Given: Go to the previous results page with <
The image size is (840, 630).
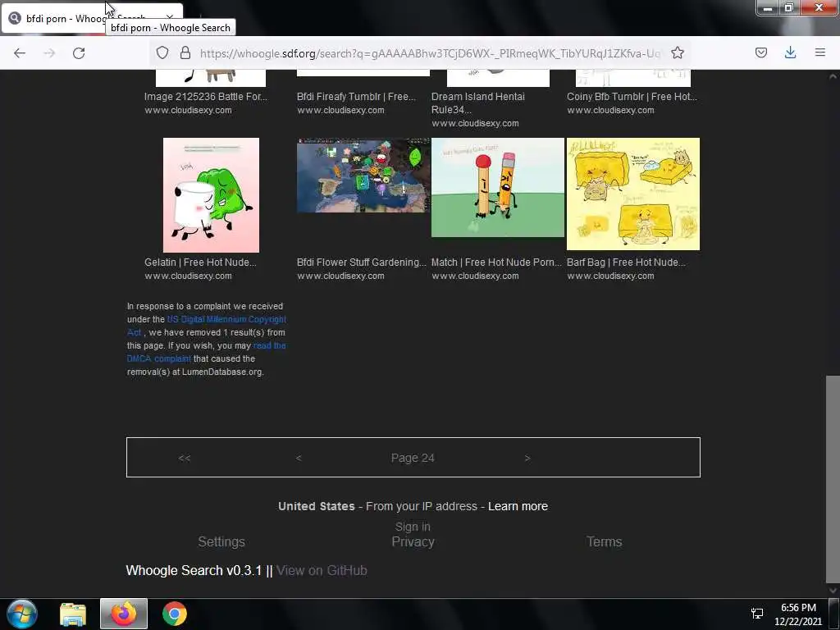Looking at the screenshot, I should [x=299, y=458].
